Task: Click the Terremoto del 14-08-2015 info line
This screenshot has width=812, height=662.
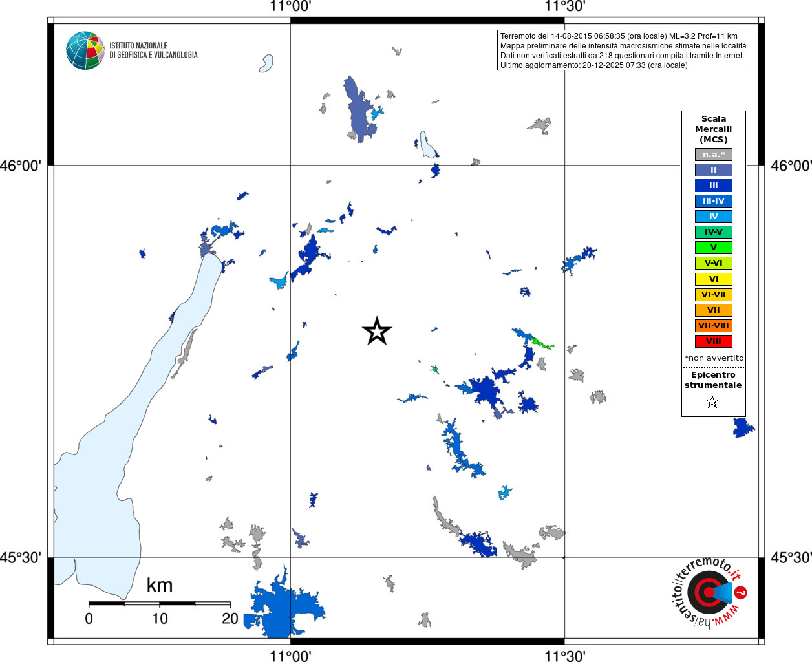Action: (x=619, y=36)
